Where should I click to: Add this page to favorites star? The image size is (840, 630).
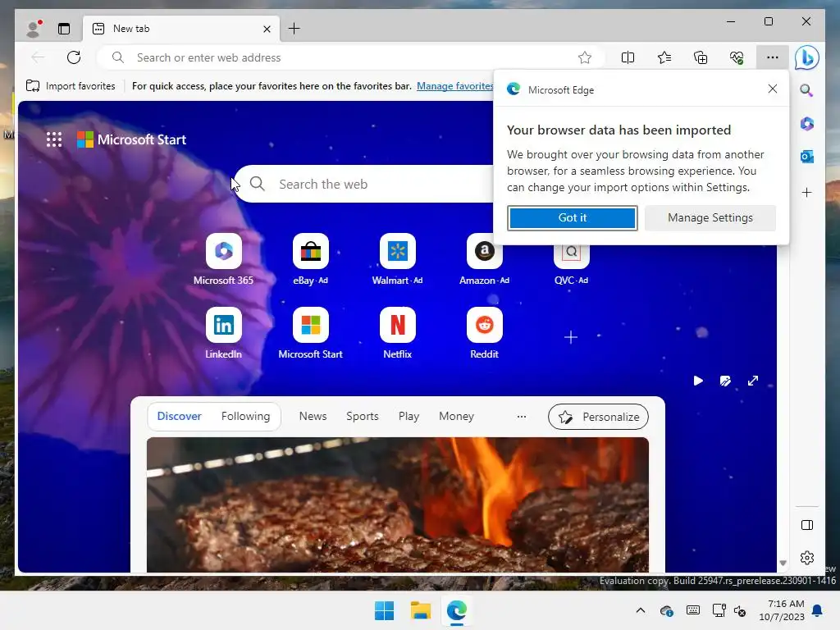pyautogui.click(x=584, y=57)
